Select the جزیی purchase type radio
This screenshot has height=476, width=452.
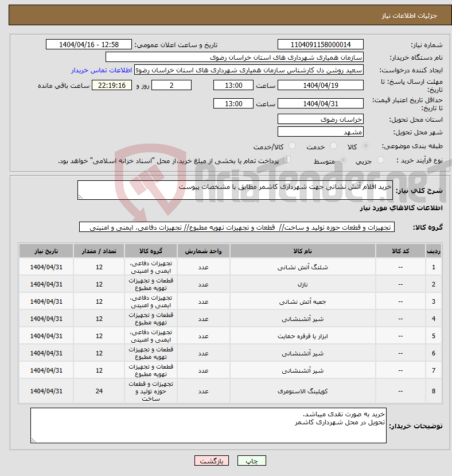[380, 160]
